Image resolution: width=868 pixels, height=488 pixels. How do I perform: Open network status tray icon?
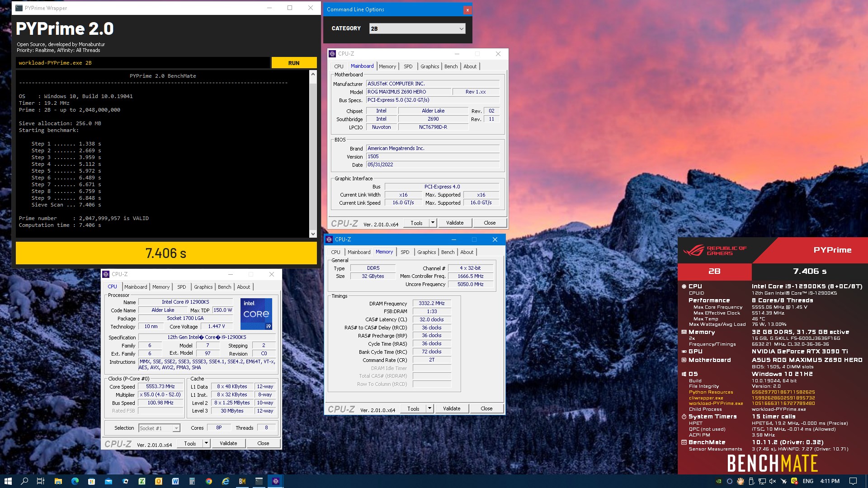(x=762, y=481)
